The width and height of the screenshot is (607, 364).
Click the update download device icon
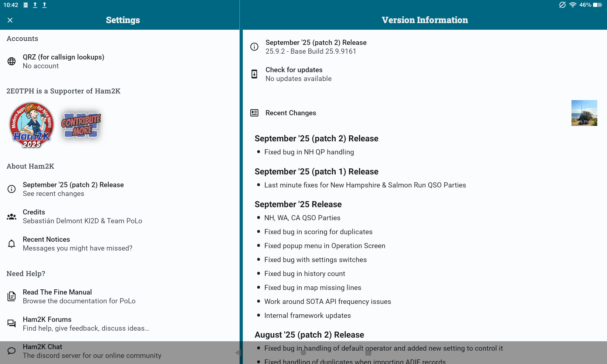(254, 74)
